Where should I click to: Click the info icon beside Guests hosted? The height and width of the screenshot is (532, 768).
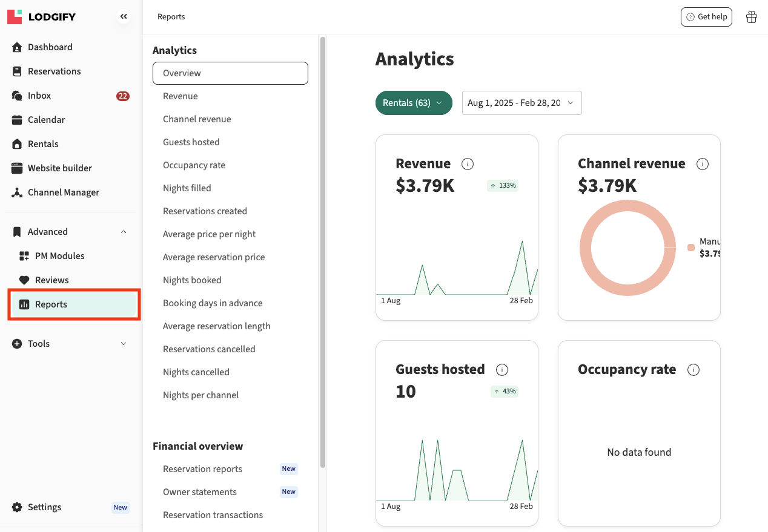click(502, 370)
